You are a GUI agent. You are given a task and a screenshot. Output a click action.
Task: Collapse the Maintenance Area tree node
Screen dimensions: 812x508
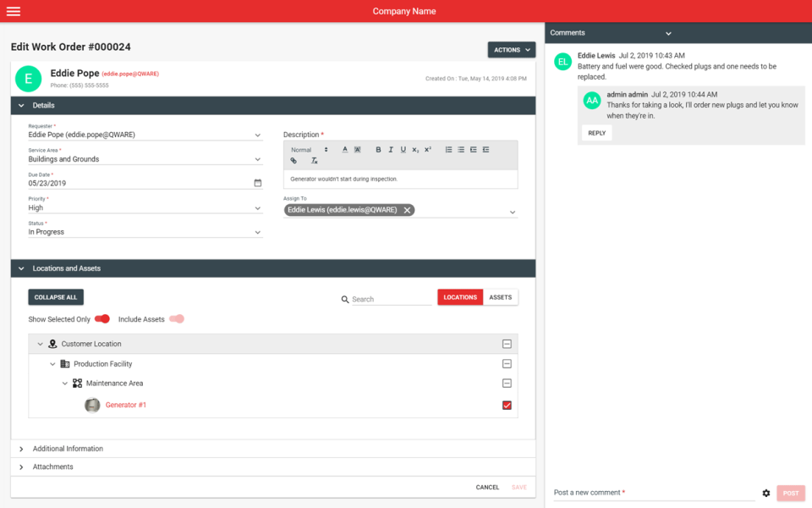click(65, 383)
